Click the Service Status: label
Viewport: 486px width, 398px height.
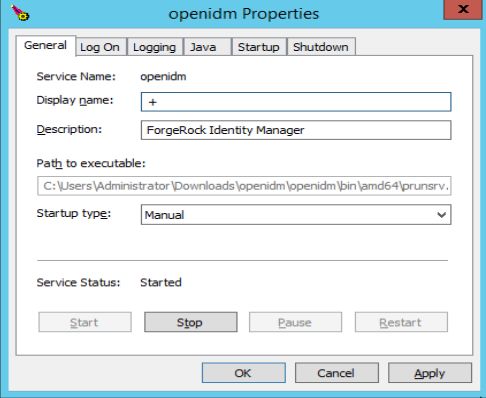click(78, 282)
